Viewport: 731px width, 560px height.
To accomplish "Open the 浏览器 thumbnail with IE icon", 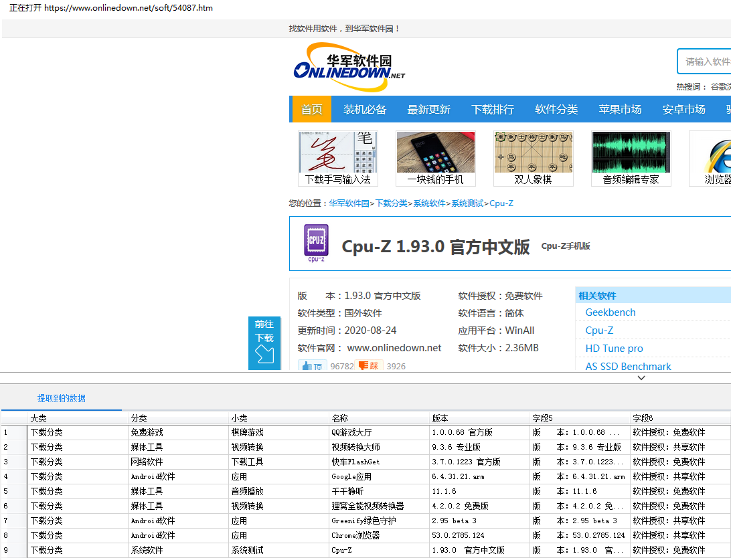I will click(710, 159).
